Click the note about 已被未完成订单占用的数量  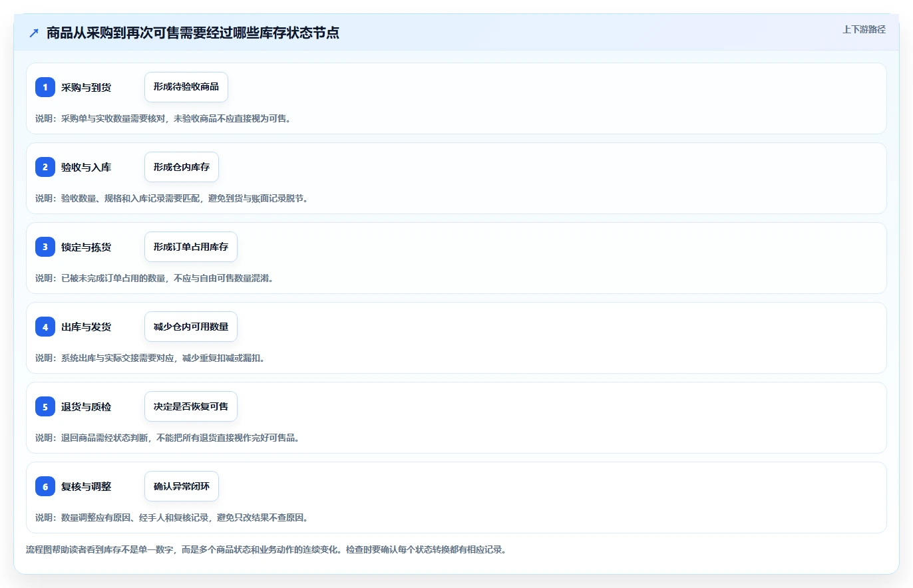pyautogui.click(x=154, y=278)
